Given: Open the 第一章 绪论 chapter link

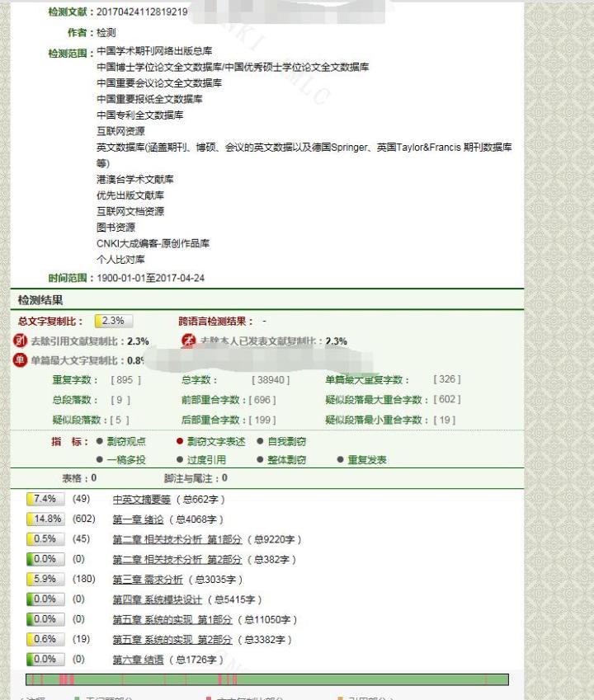Looking at the screenshot, I should tap(138, 519).
